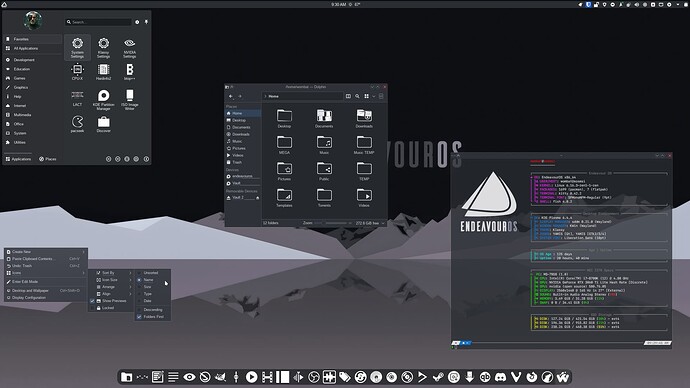Viewport: 690px width, 388px height.
Task: Select the Favorites category in the launcher
Action: 33,39
